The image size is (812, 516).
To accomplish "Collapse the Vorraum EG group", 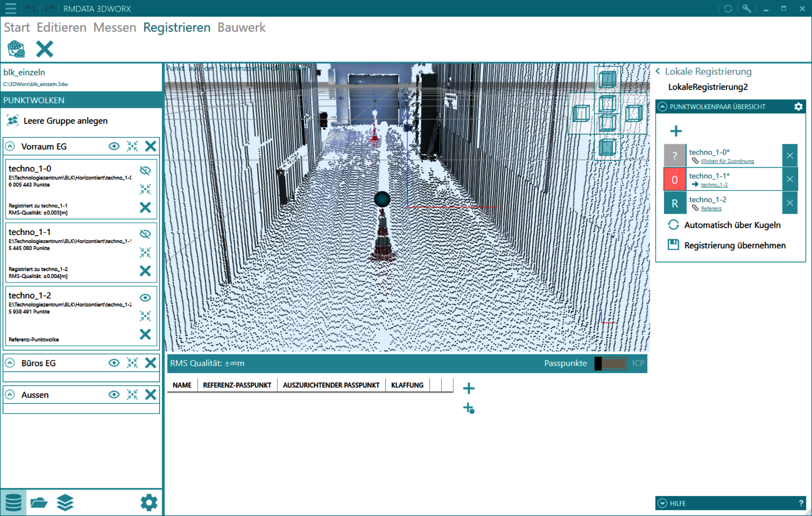I will click(10, 146).
